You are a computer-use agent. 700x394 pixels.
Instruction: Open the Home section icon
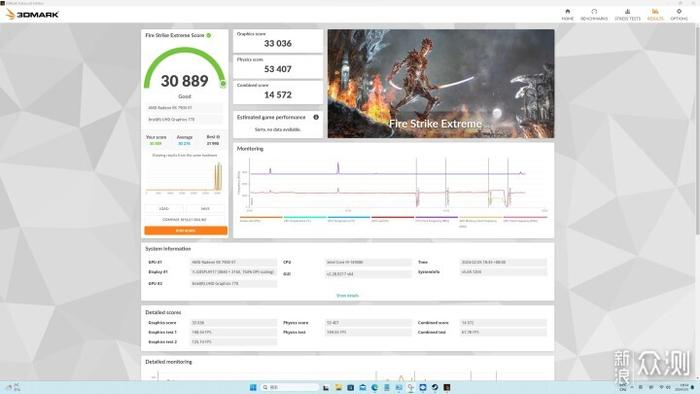[567, 14]
